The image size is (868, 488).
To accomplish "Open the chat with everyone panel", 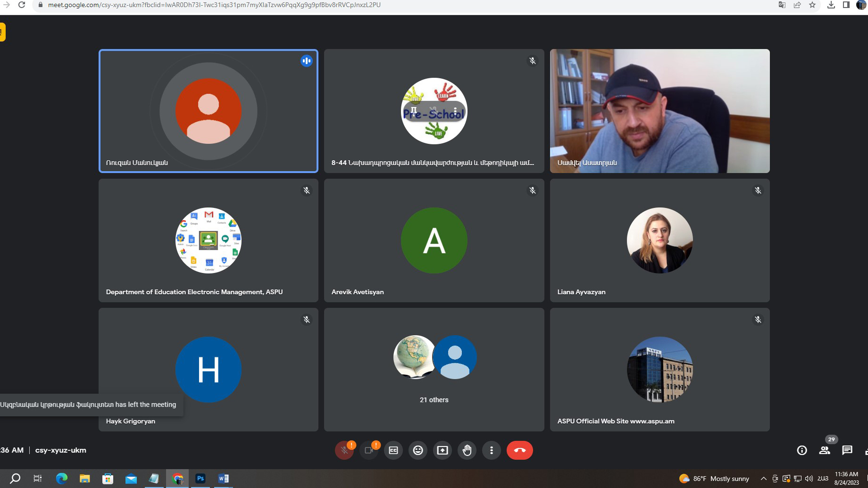I will point(847,450).
